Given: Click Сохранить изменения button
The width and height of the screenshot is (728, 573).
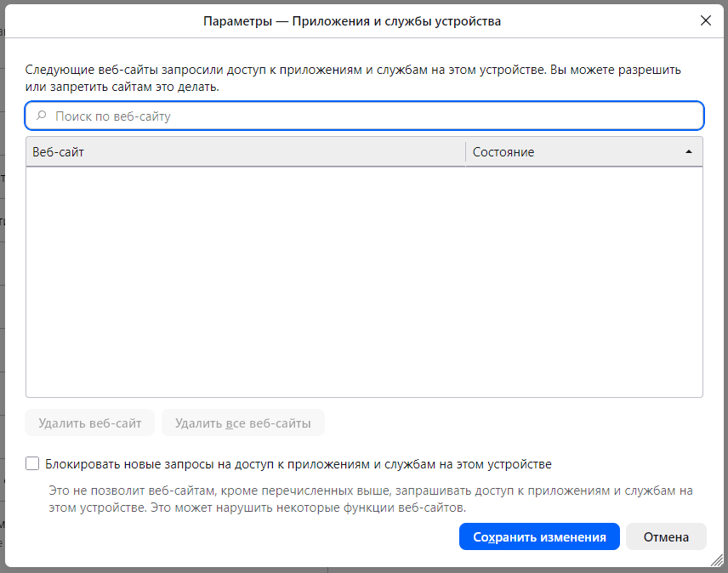Looking at the screenshot, I should coord(539,536).
